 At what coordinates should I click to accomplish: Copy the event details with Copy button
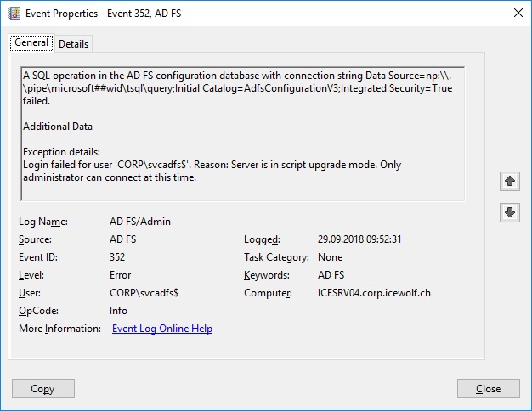[43, 388]
